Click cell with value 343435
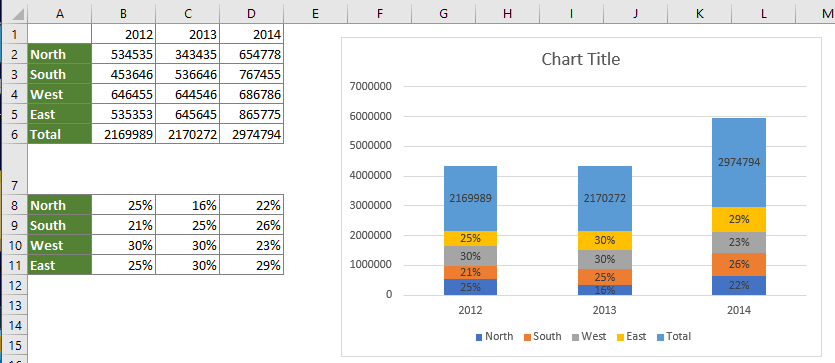The image size is (835, 363). click(187, 54)
